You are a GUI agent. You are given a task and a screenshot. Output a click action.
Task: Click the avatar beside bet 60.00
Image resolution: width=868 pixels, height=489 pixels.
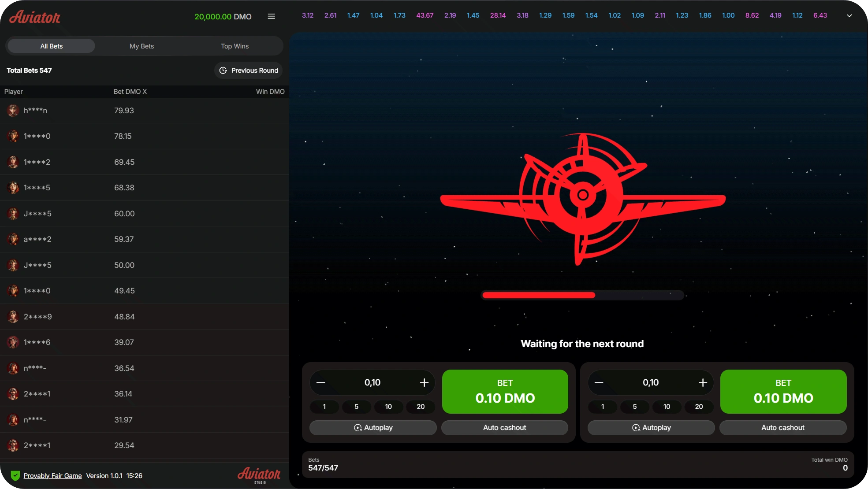tap(13, 213)
